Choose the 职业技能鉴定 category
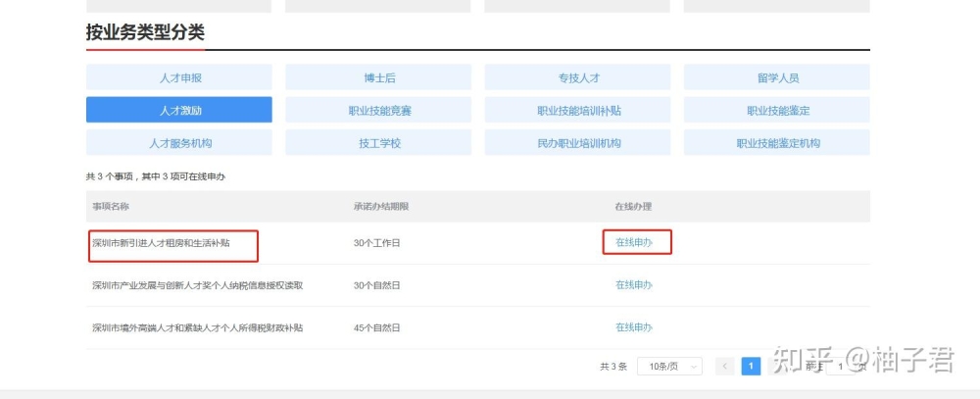 tap(777, 110)
